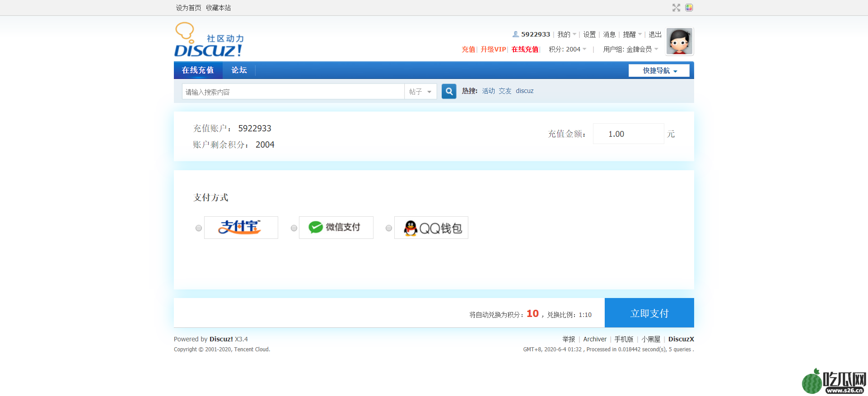Click the 升级VIP link
Image resolution: width=868 pixels, height=396 pixels.
pyautogui.click(x=493, y=49)
